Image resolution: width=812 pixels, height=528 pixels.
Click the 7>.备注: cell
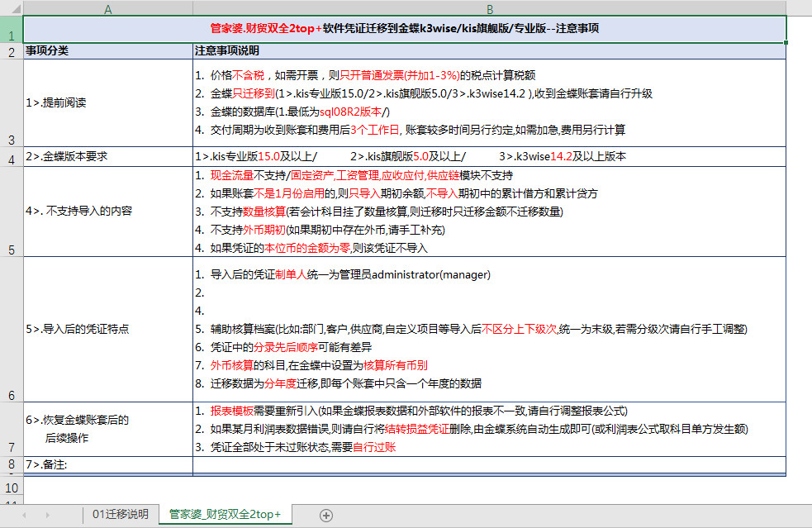(108, 464)
